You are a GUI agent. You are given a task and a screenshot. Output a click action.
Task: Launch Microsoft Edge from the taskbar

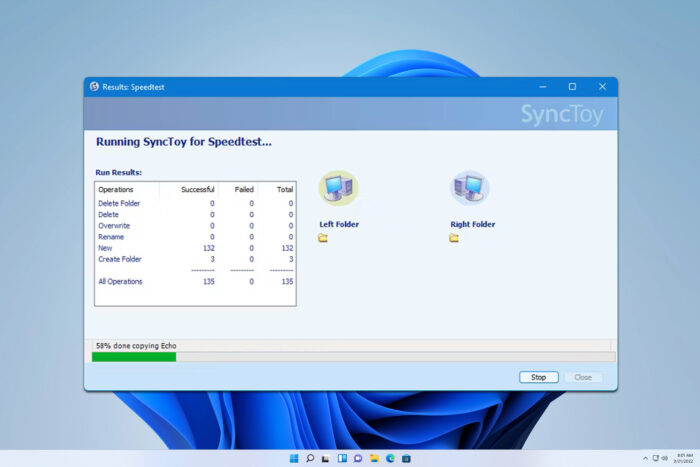(390, 459)
